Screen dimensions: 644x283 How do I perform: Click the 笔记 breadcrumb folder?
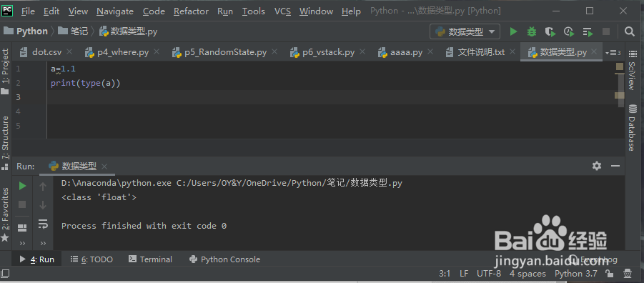pyautogui.click(x=73, y=31)
